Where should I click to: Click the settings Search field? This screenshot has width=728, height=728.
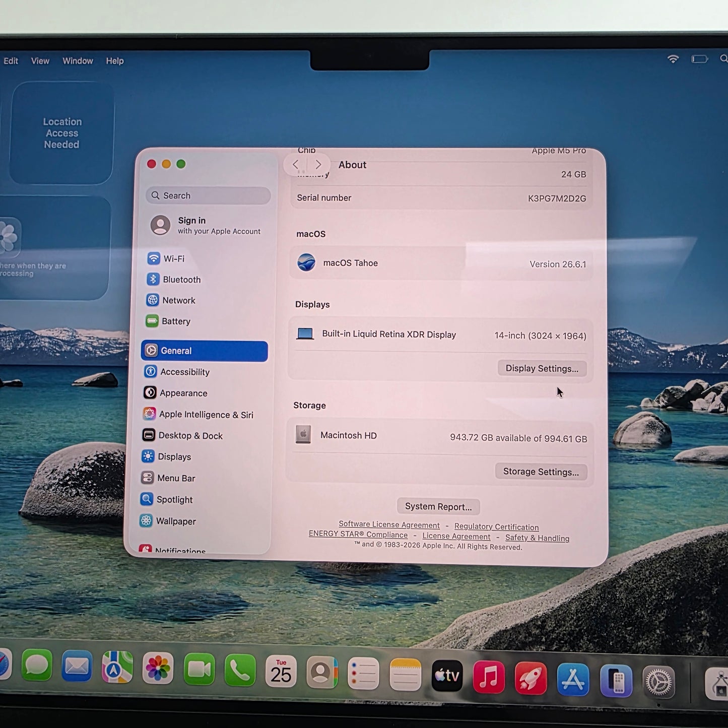pyautogui.click(x=209, y=195)
